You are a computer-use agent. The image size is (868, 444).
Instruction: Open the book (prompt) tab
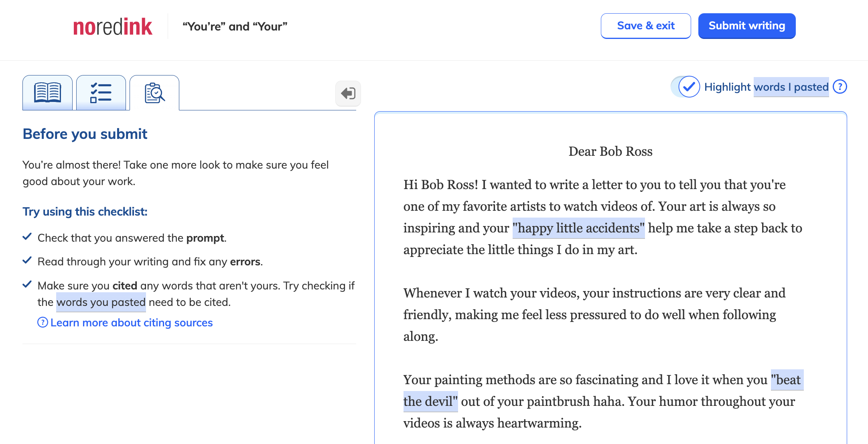click(x=47, y=93)
